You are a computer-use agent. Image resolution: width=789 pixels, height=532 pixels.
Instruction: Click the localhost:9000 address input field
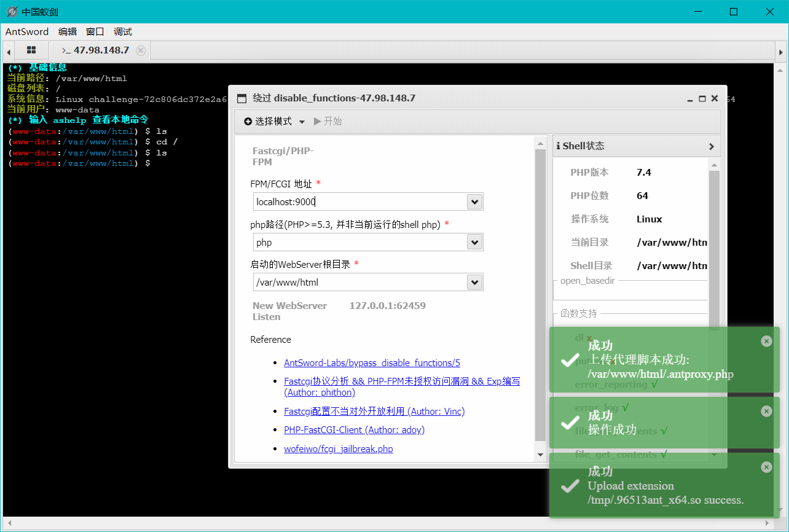359,201
